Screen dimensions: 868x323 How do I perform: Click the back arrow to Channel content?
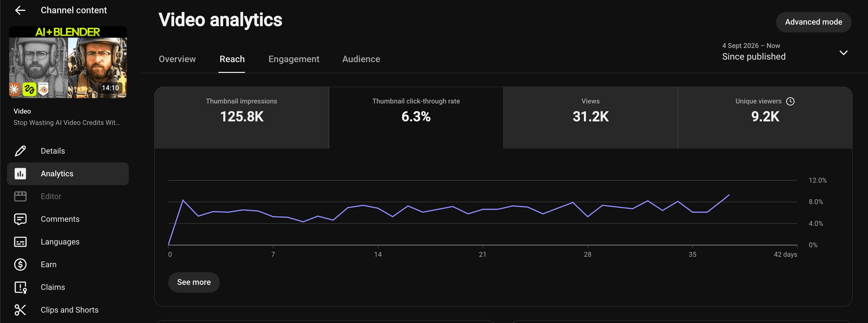click(x=20, y=10)
